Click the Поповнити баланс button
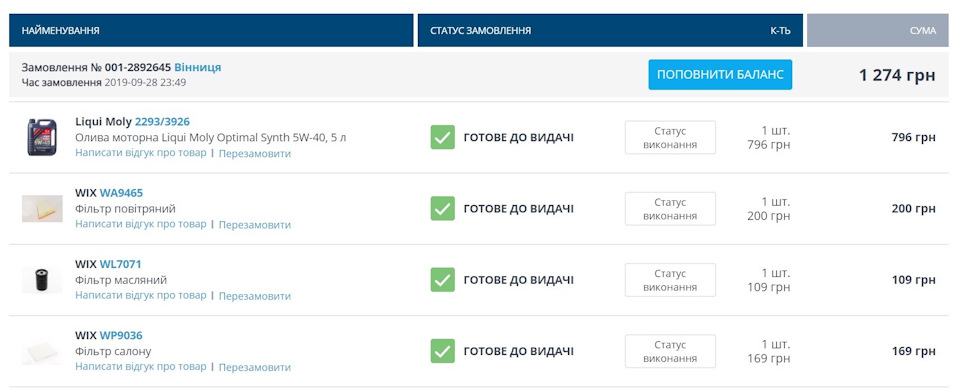 (x=720, y=75)
